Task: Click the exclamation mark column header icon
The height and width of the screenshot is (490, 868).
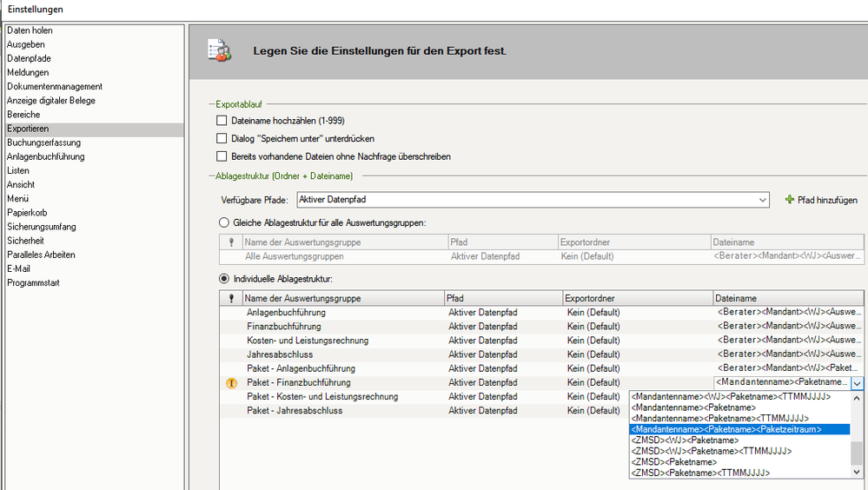Action: [x=231, y=298]
